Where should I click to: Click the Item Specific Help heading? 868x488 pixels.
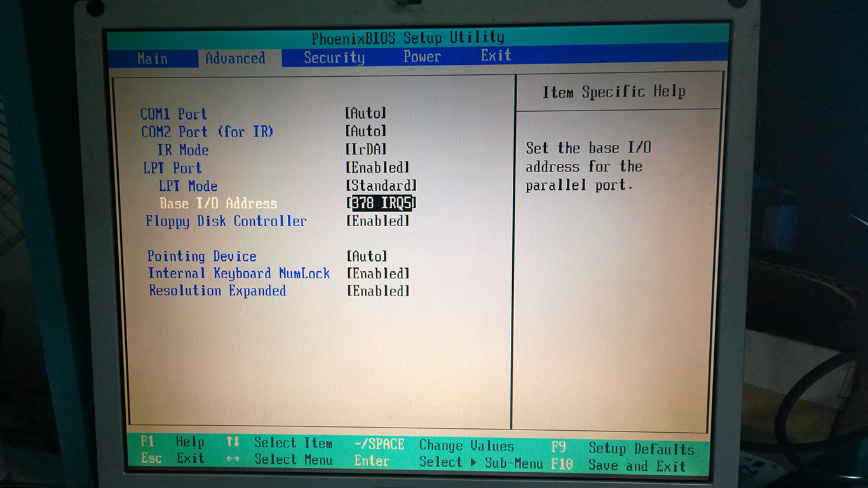point(614,92)
